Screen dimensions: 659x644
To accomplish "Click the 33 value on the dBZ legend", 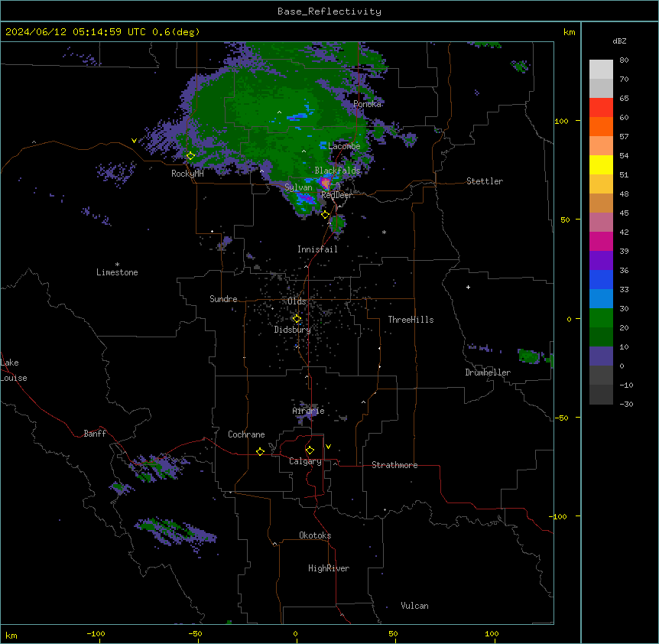I will pos(624,290).
